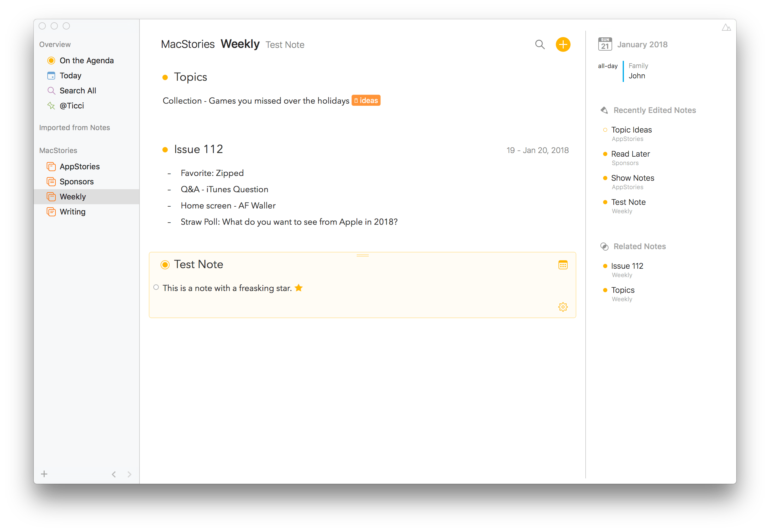
Task: Open date assignment calendar icon on Test Note
Action: 563,265
